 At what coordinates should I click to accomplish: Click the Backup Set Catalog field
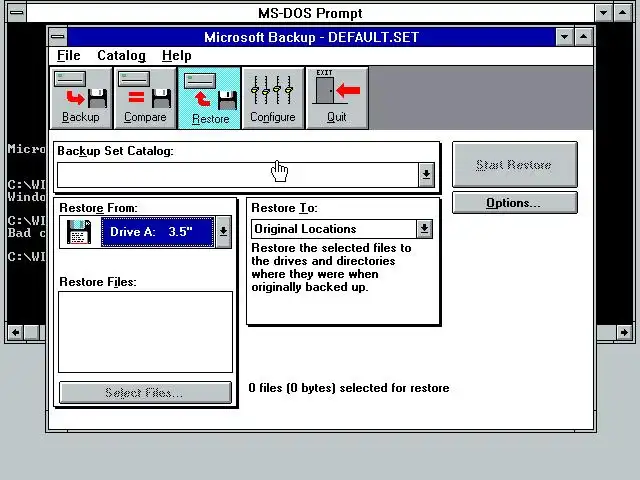238,175
